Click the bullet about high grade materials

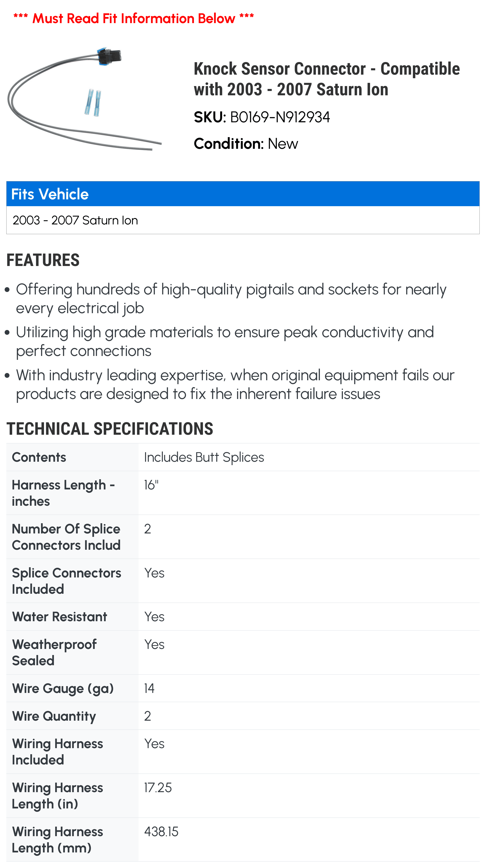click(x=225, y=341)
